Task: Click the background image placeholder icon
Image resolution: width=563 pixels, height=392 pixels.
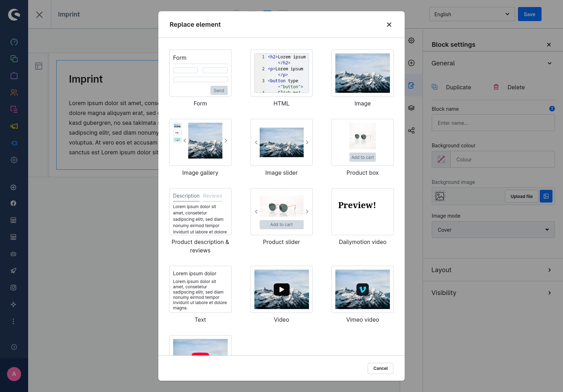Action: coord(440,196)
